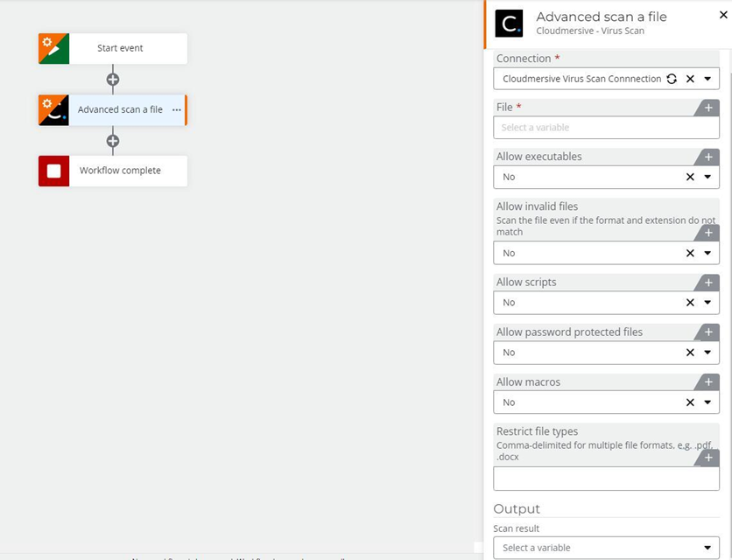Clear the selected Connection
Viewport: 732px width, 560px height.
coord(690,79)
